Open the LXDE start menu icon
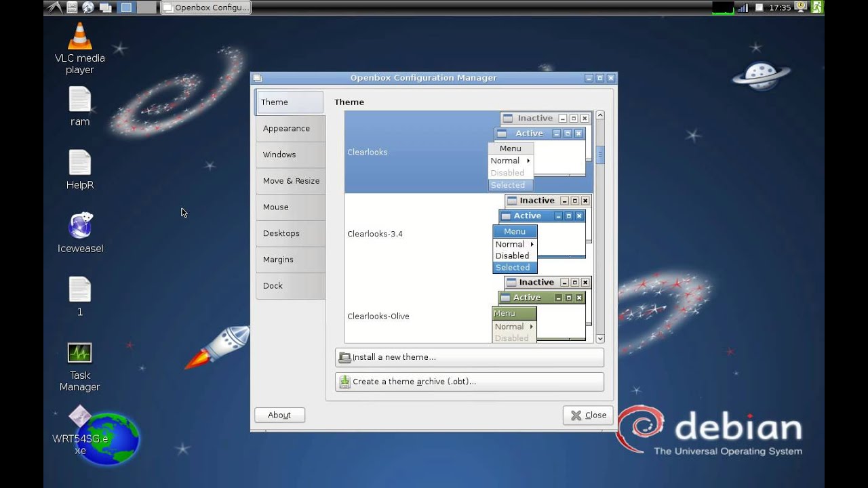The image size is (868, 488). [x=55, y=7]
